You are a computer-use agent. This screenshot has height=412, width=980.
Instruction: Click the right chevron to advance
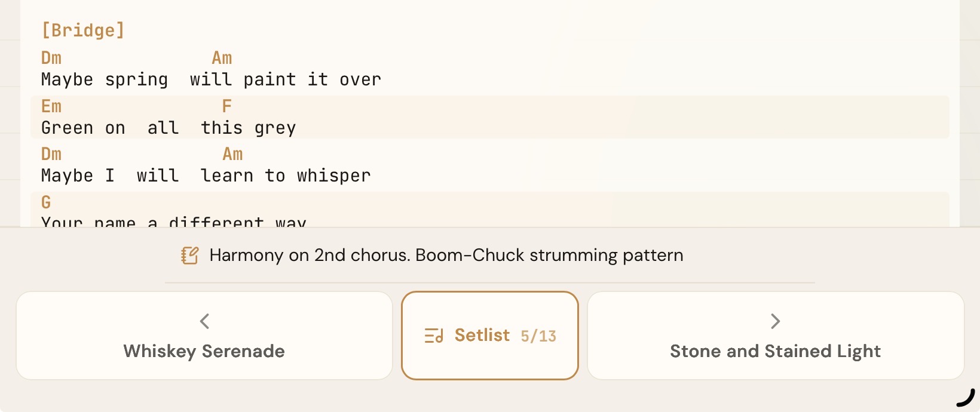[775, 321]
